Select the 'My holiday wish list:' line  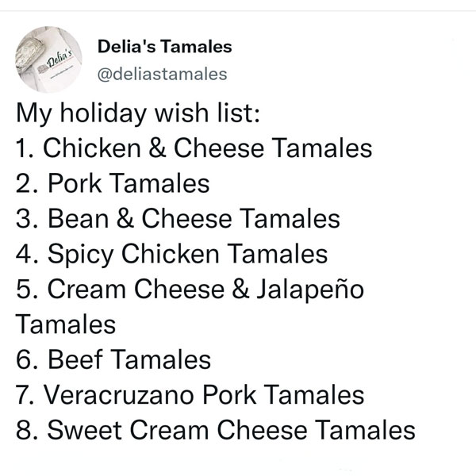pyautogui.click(x=138, y=113)
